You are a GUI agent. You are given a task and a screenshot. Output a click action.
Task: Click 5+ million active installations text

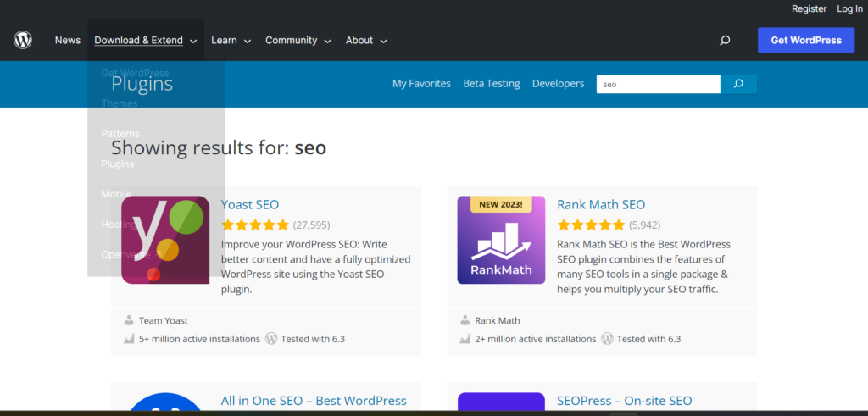click(199, 339)
